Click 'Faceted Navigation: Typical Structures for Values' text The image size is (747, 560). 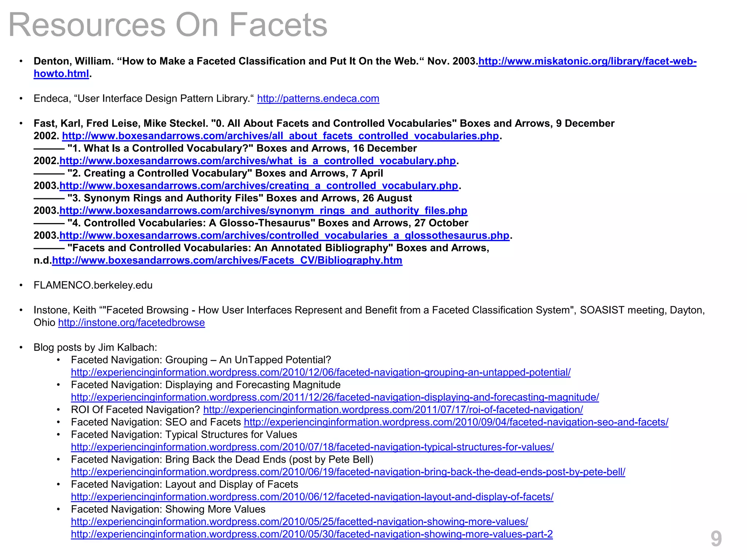click(x=184, y=435)
